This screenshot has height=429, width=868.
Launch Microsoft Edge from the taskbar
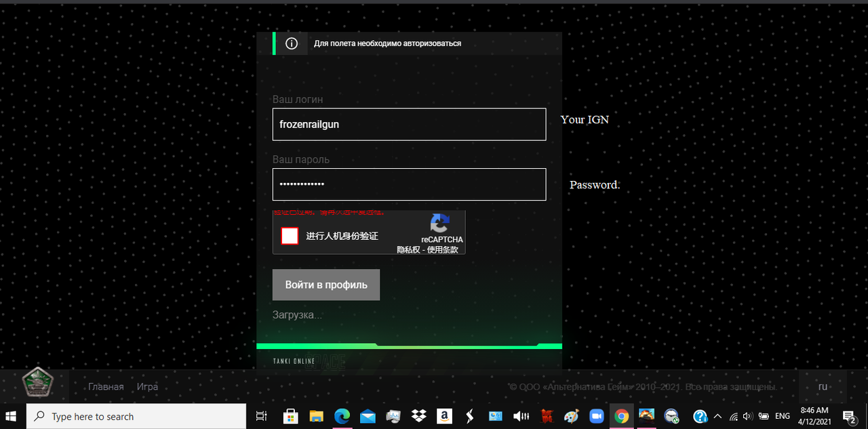342,416
